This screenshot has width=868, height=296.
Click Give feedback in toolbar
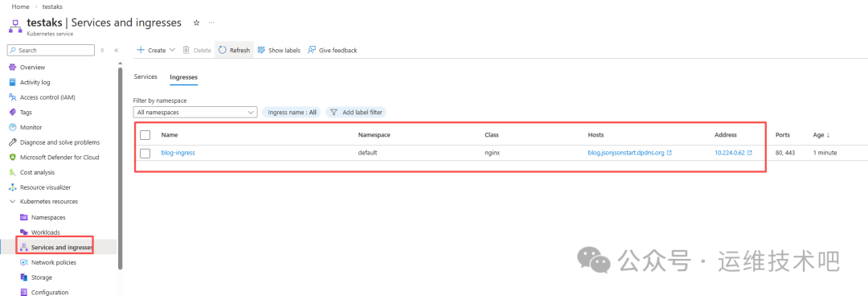[x=333, y=51]
